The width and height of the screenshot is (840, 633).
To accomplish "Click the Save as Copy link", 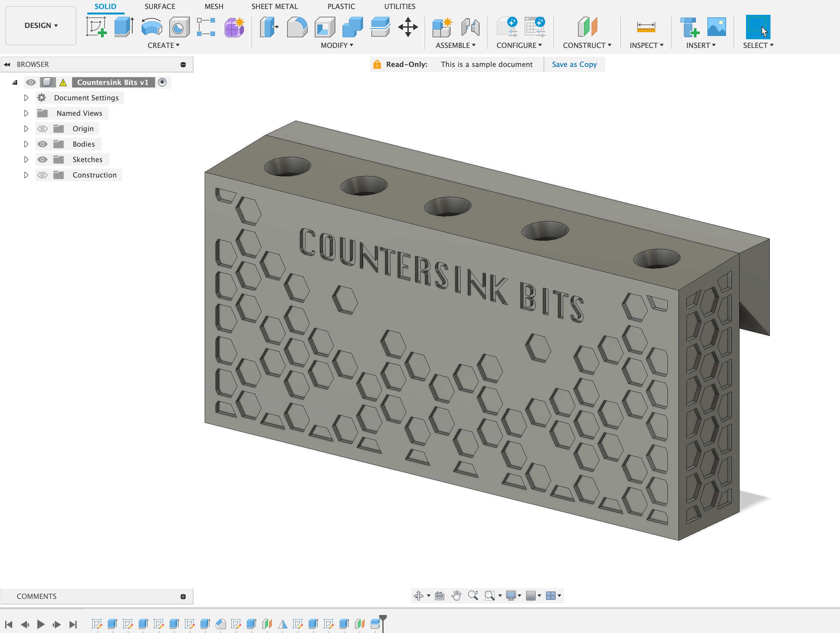I will pos(574,65).
